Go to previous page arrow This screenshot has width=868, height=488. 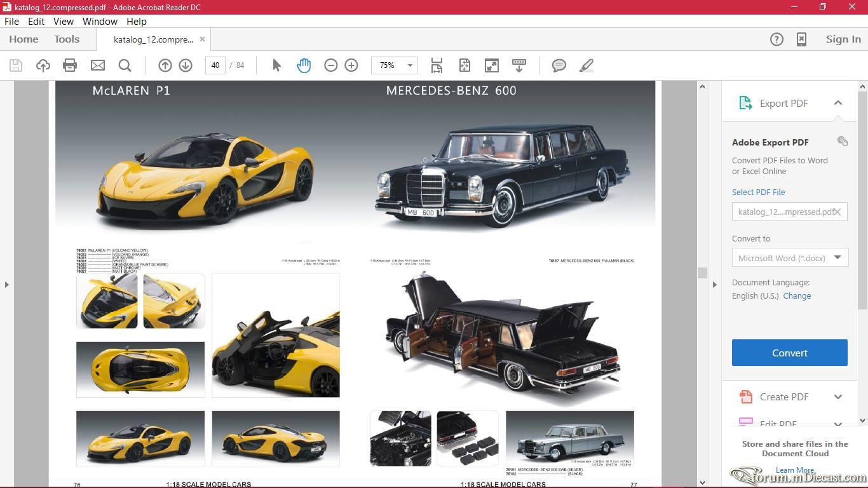(165, 65)
